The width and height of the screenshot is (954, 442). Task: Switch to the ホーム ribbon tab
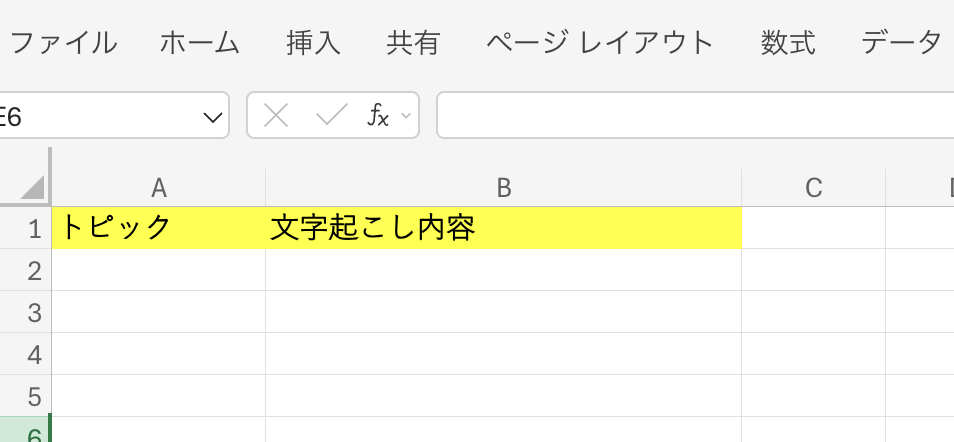pyautogui.click(x=200, y=42)
